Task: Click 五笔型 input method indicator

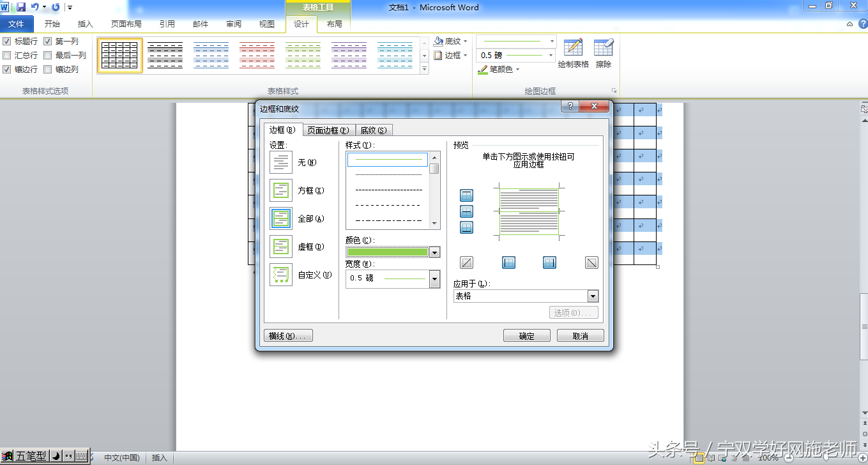Action: [31, 456]
